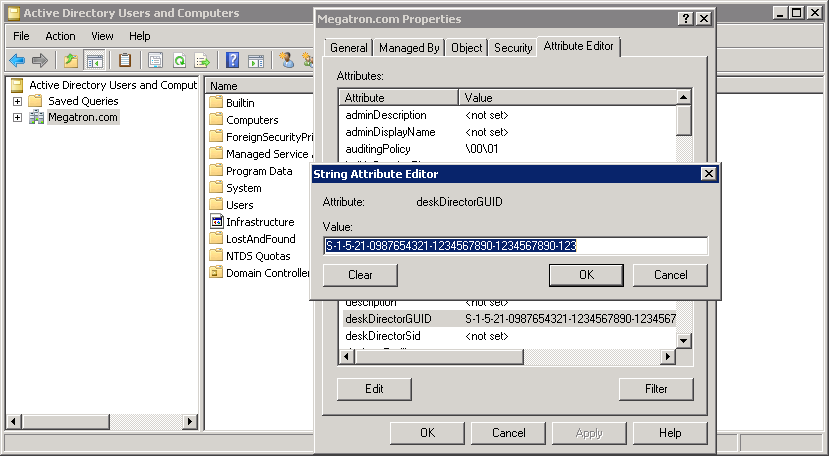Image resolution: width=829 pixels, height=456 pixels.
Task: Select the Attribute Editor tab
Action: coord(578,46)
